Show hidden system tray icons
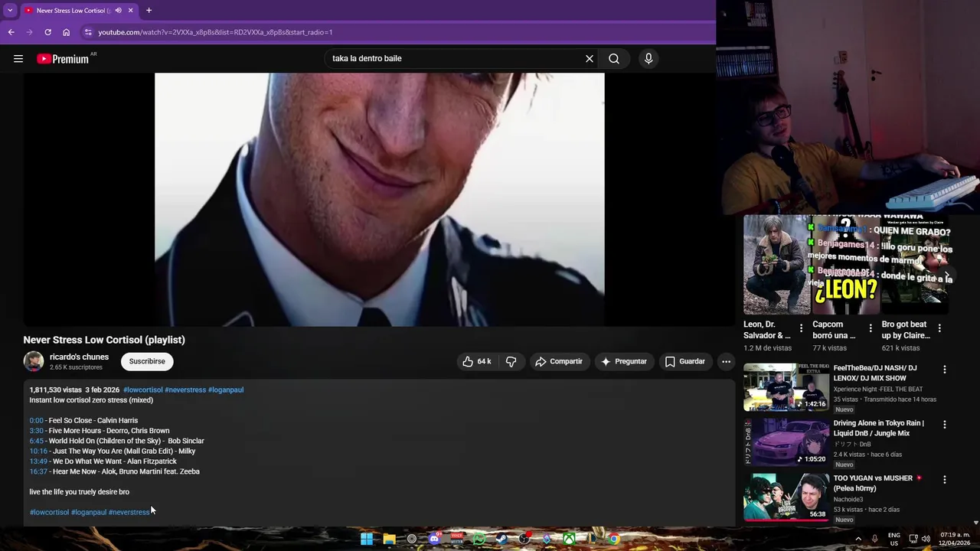 coord(857,539)
